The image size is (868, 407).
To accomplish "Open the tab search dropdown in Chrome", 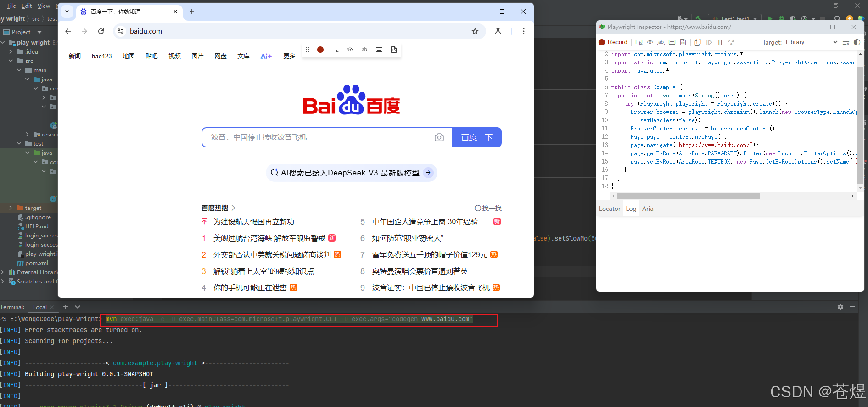I will (67, 11).
